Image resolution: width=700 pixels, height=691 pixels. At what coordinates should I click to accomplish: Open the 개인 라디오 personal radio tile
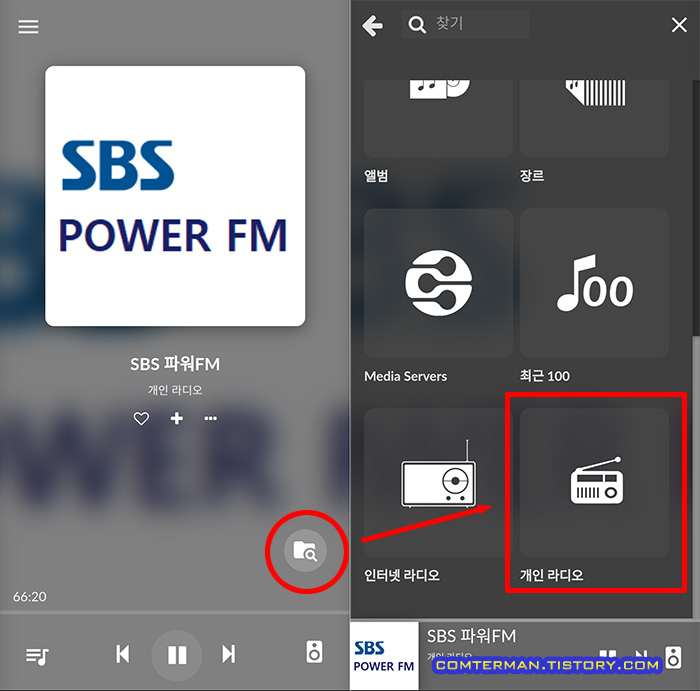tap(594, 483)
